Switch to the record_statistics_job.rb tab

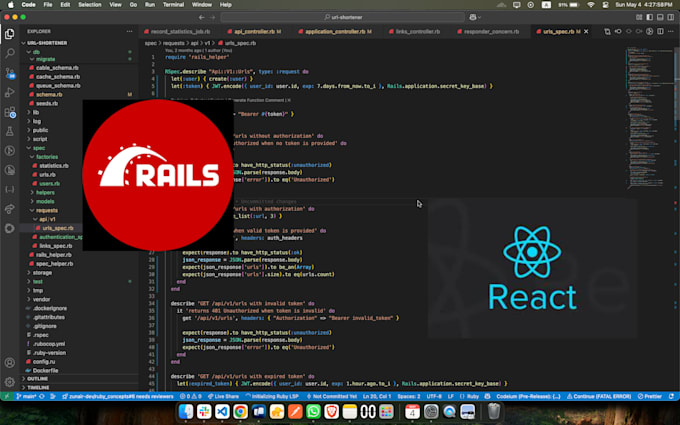coord(180,32)
